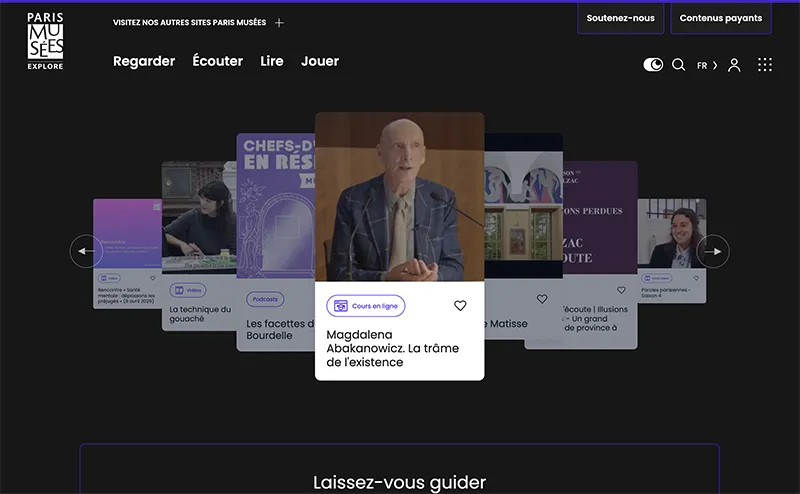This screenshot has width=800, height=494.
Task: Click the carousel next arrow
Action: click(x=713, y=251)
